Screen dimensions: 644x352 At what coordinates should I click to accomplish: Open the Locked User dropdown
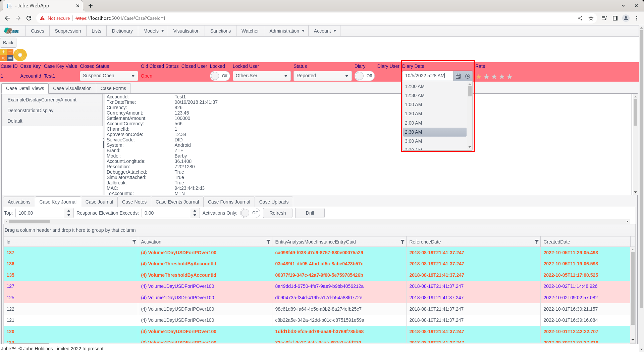[x=262, y=76]
